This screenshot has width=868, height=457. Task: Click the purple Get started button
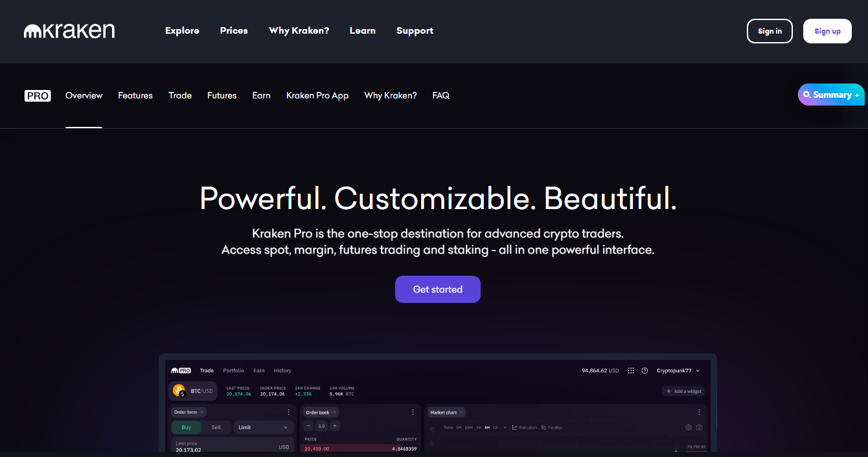[x=438, y=289]
